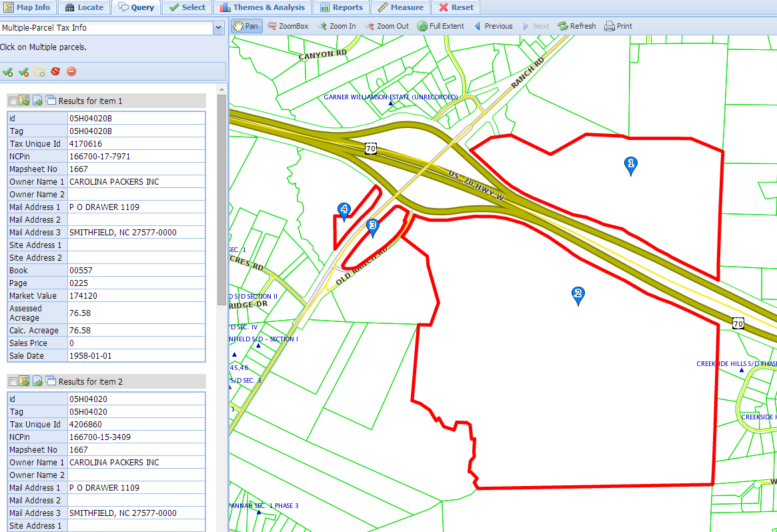
Task: Click the zoom-to-map icon for item 1
Action: coord(25,101)
